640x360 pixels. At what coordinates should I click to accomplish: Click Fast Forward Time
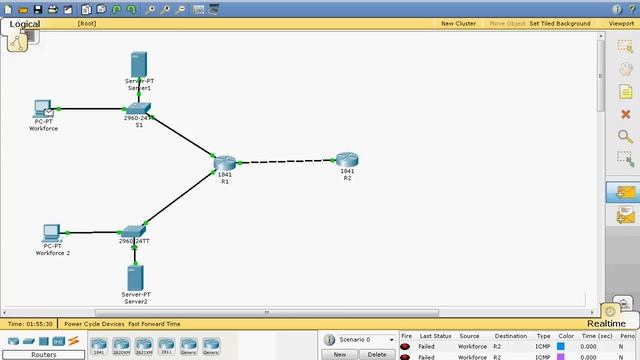tap(154, 324)
